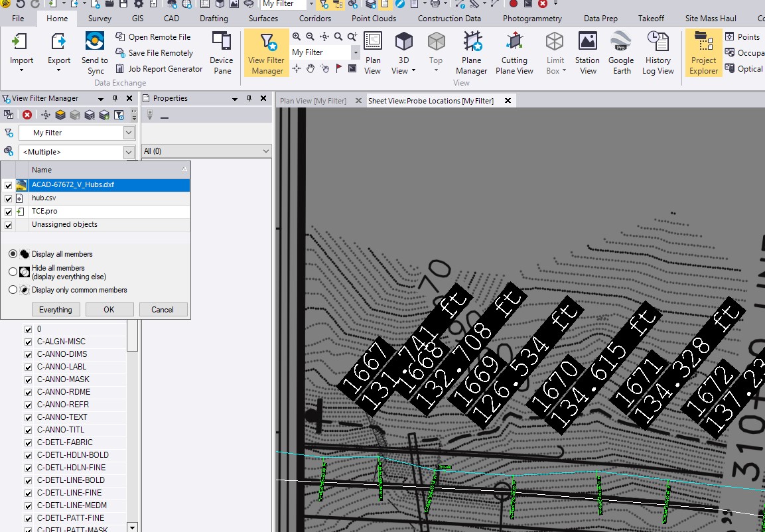Activate the Pan hand tool

click(311, 68)
